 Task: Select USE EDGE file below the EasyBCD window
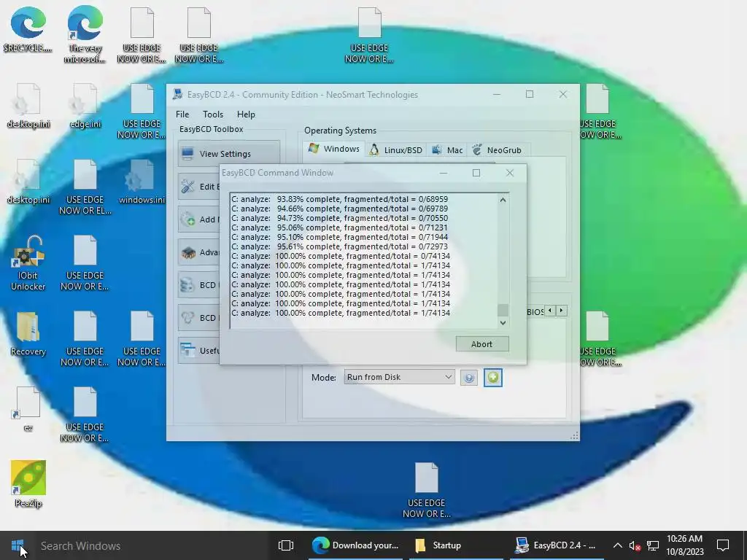[x=426, y=490]
